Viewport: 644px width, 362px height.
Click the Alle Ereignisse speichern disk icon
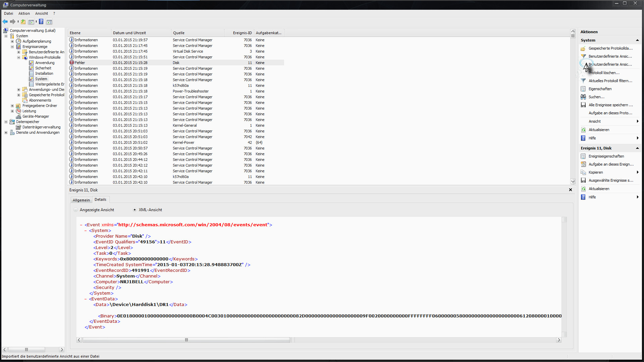[x=583, y=105]
